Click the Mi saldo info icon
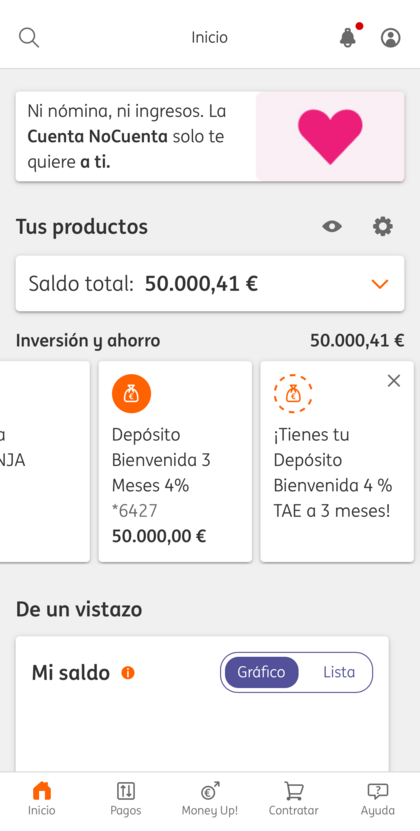Viewport: 420px width, 831px height. click(128, 673)
